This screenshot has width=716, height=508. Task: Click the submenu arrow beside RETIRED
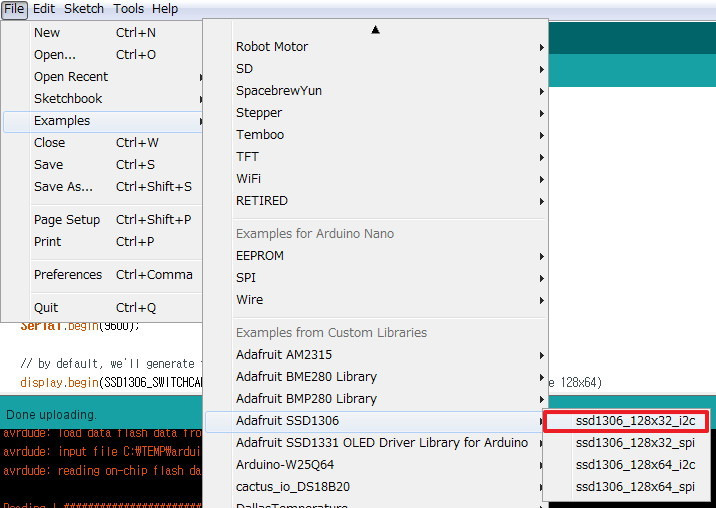(542, 201)
